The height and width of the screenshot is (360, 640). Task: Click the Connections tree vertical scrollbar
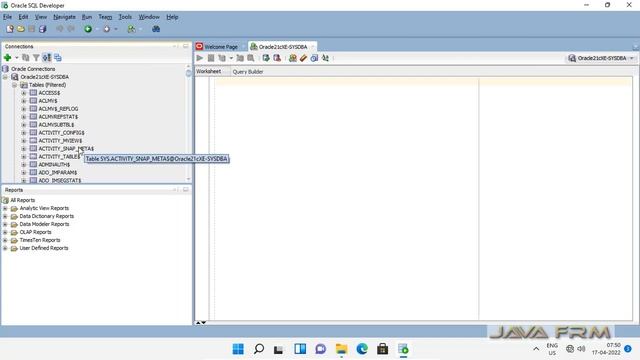188,122
